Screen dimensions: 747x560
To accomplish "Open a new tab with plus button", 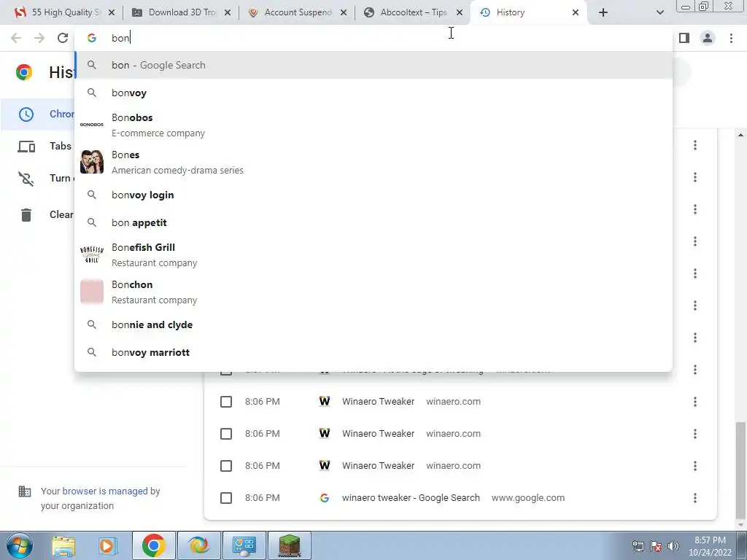I will (x=603, y=12).
